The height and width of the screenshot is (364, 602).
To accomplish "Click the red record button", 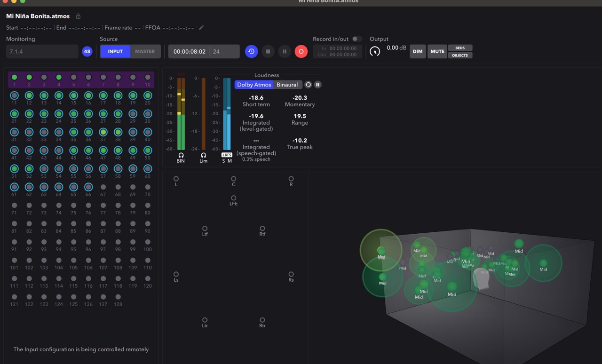I will pyautogui.click(x=301, y=51).
